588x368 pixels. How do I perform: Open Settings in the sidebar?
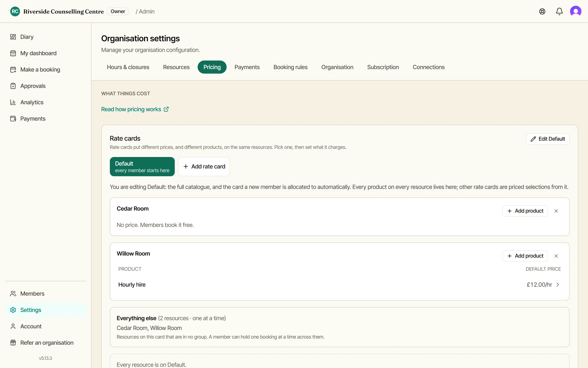(x=46, y=310)
